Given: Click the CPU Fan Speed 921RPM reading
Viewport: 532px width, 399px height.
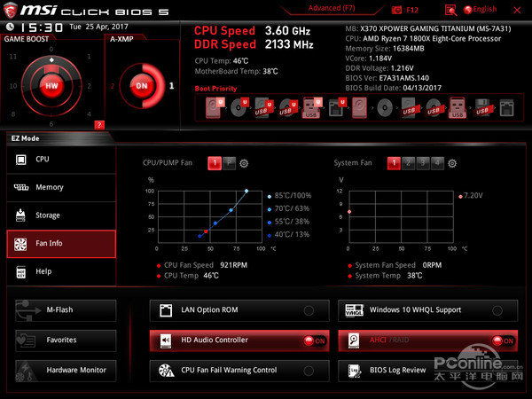Looking at the screenshot, I should pos(202,265).
